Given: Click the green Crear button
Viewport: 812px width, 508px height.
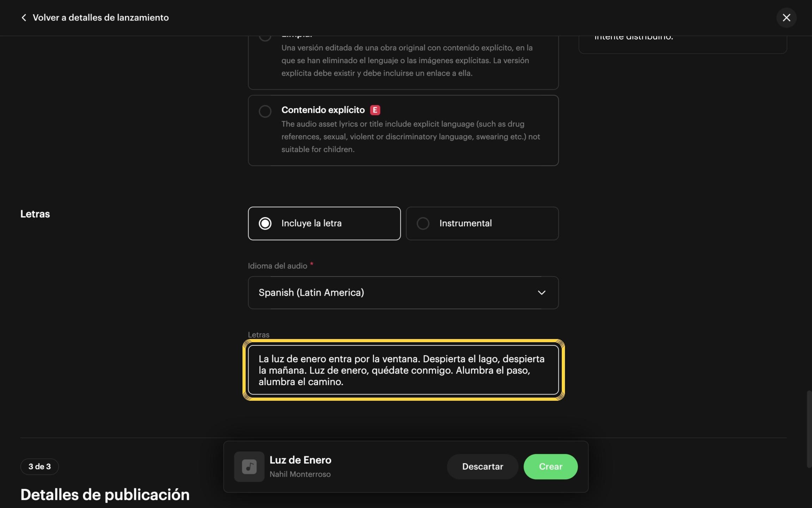Looking at the screenshot, I should (550, 466).
